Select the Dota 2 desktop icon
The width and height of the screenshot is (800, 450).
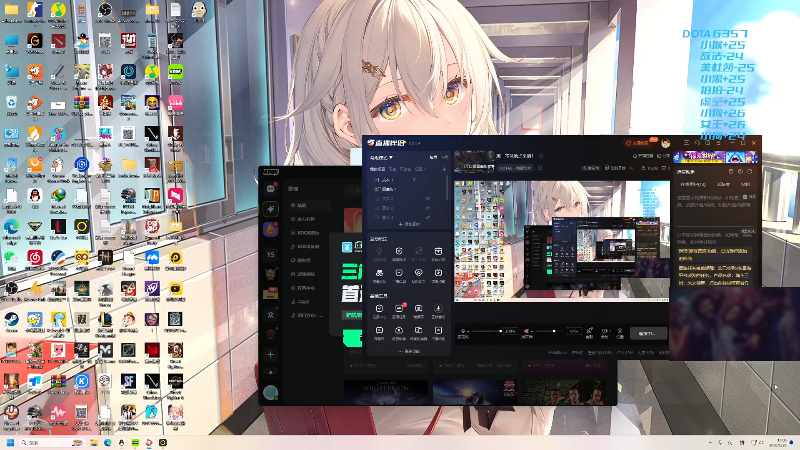click(58, 41)
